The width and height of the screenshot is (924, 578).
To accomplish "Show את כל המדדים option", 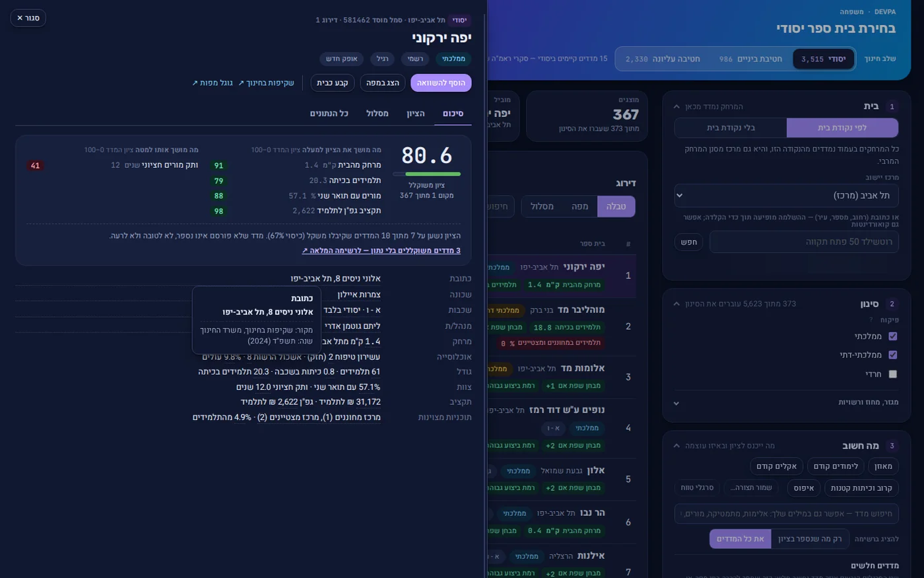I will click(x=740, y=539).
